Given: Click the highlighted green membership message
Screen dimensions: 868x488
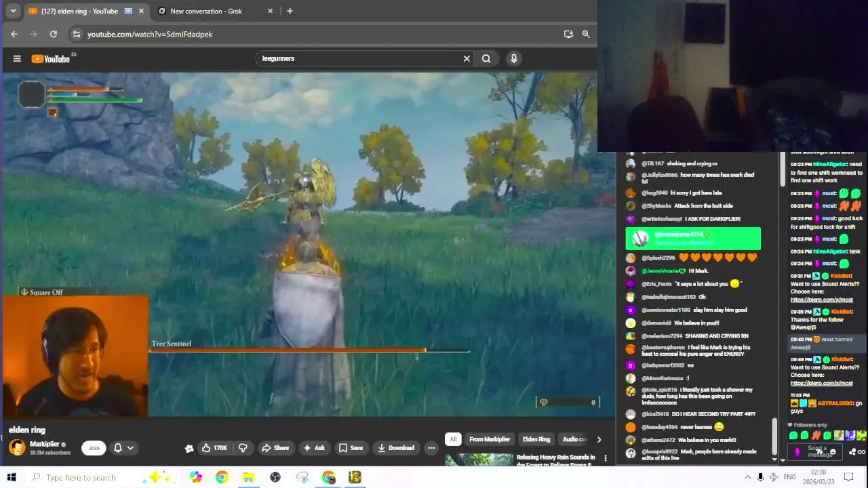Looking at the screenshot, I should [693, 239].
